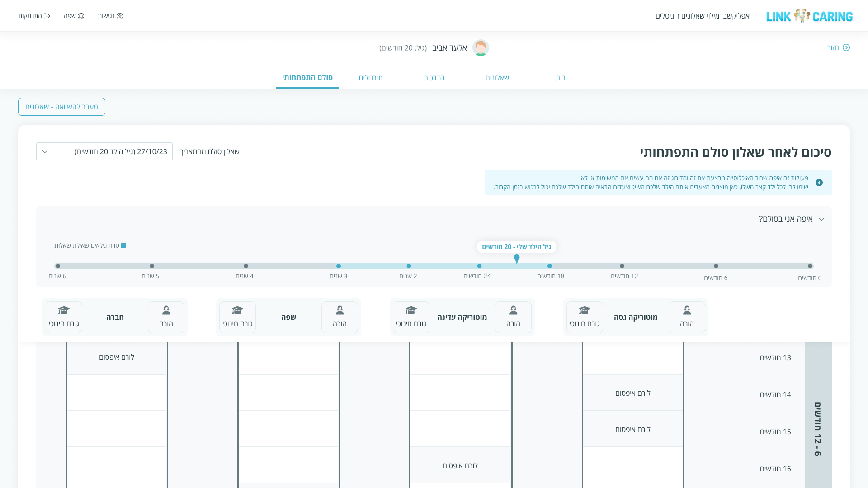Viewport: 868px width, 488px height.
Task: Click לורם איפסום in חברה 13 months row
Action: pyautogui.click(x=117, y=357)
